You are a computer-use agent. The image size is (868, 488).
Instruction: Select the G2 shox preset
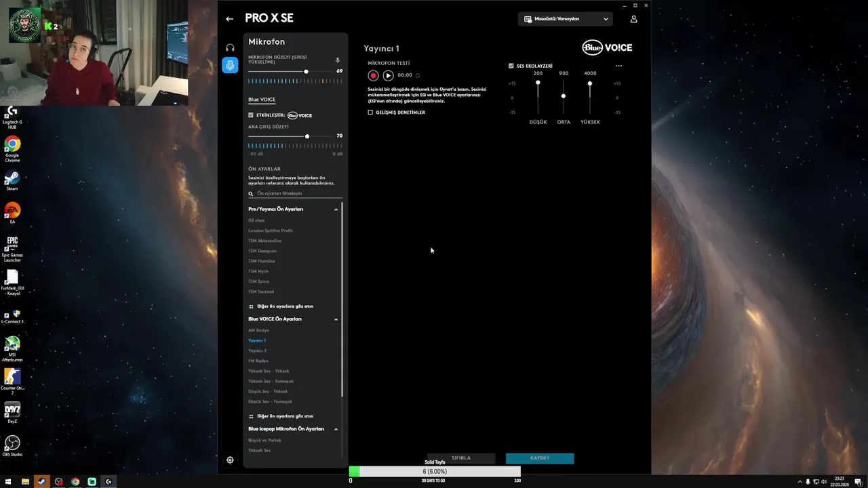(256, 220)
